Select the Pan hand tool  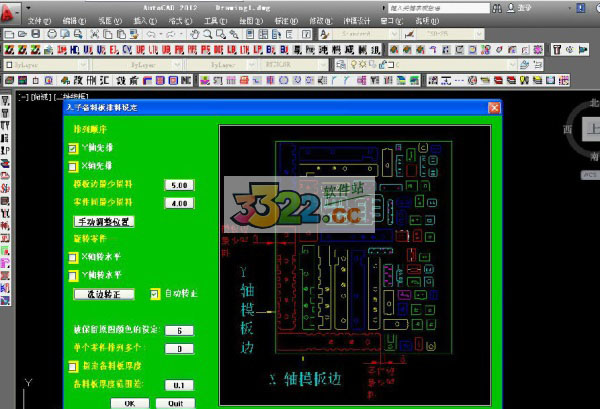(x=194, y=34)
